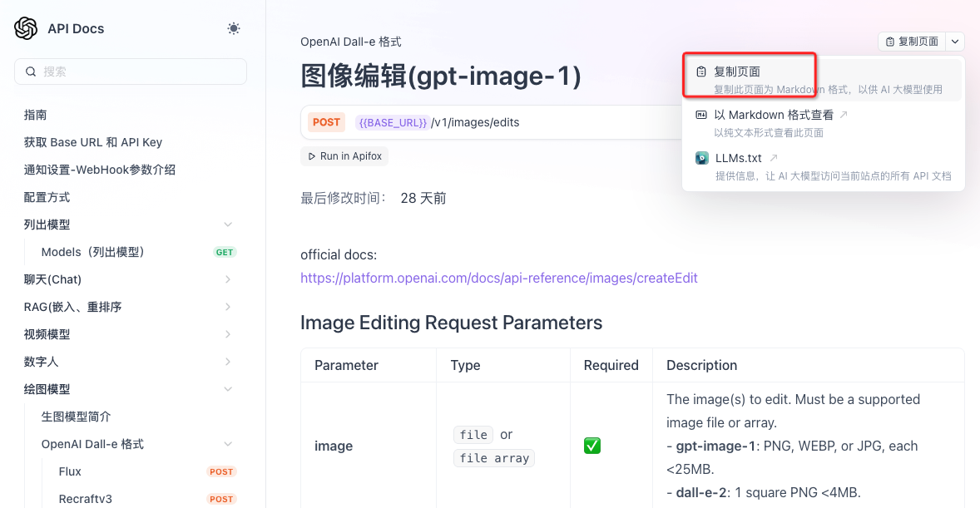
Task: Click the {{BASE_URL}} variable tag
Action: point(393,122)
